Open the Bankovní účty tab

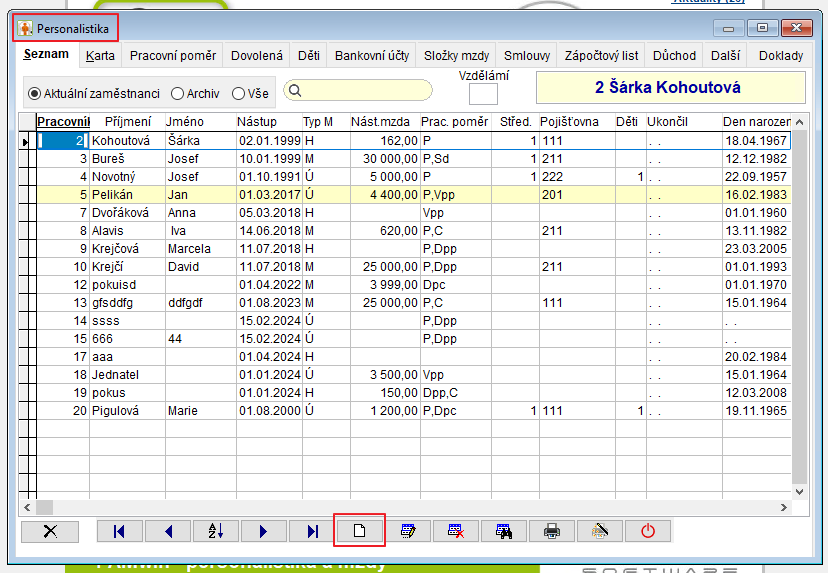click(372, 55)
